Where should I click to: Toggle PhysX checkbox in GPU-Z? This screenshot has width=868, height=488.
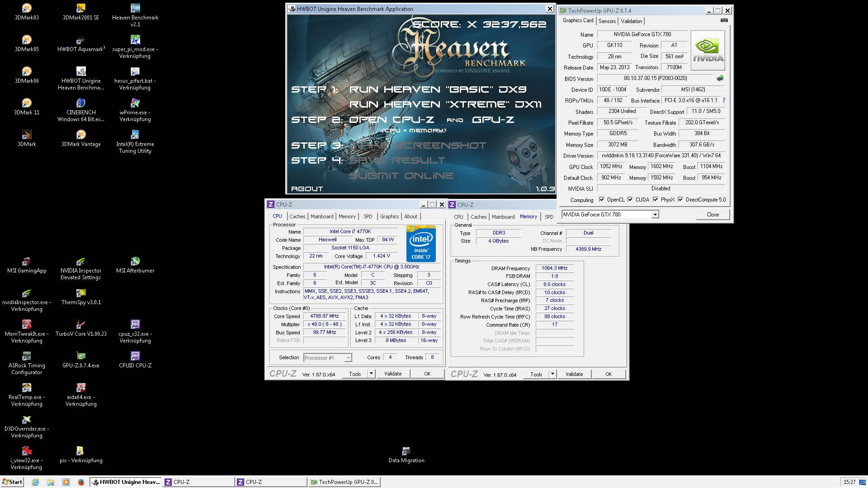click(x=656, y=200)
